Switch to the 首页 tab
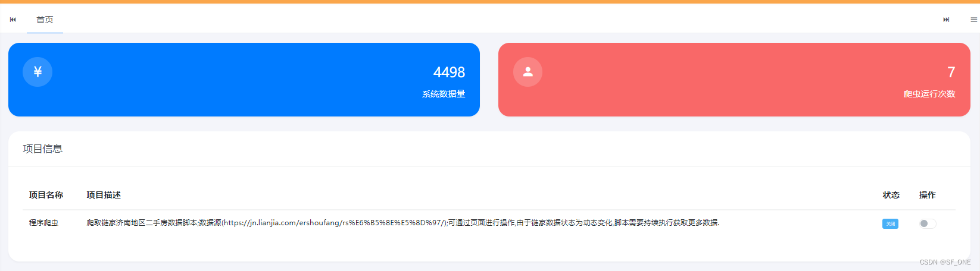Viewport: 980px width, 271px height. (45, 20)
